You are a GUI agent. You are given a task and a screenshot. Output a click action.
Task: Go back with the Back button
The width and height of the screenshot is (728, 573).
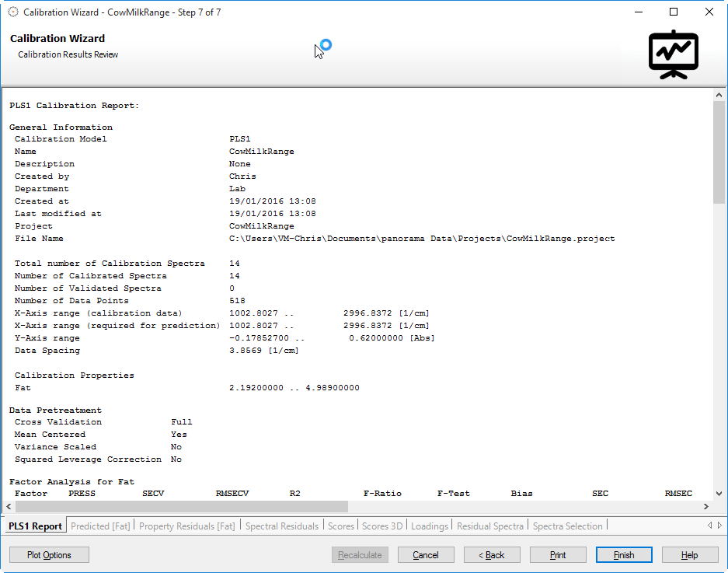coord(492,555)
